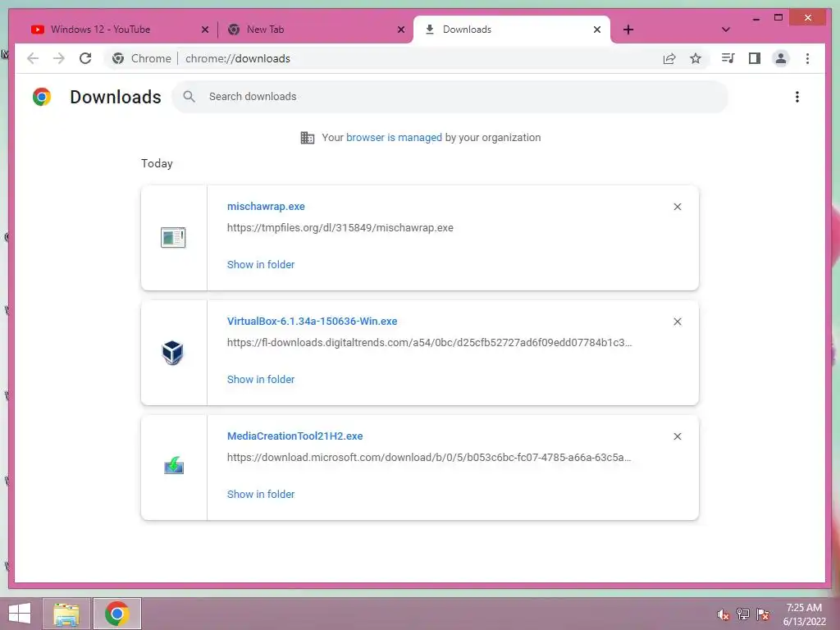Remove mischawrap.exe from the list
The image size is (840, 630).
click(677, 207)
